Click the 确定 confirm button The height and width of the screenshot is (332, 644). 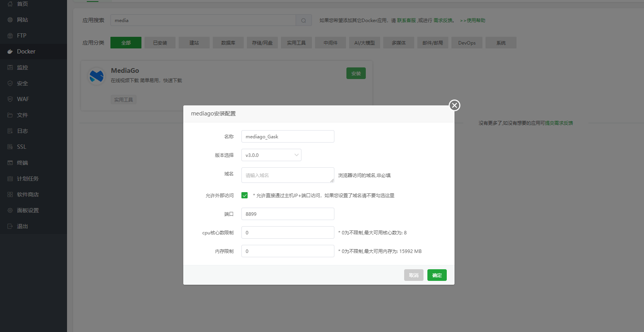point(437,275)
